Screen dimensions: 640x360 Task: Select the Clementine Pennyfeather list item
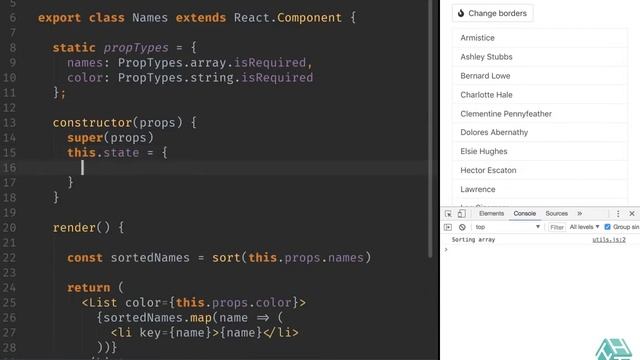pyautogui.click(x=540, y=113)
